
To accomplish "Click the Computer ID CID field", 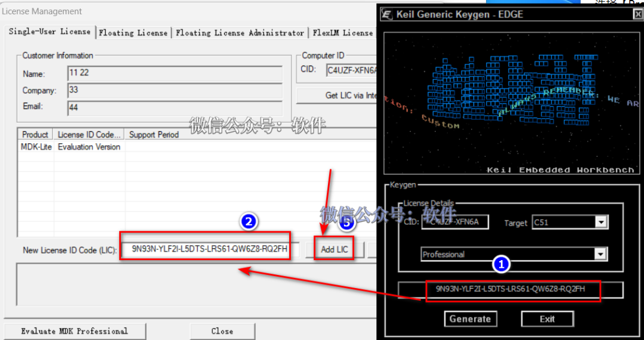I will click(352, 70).
